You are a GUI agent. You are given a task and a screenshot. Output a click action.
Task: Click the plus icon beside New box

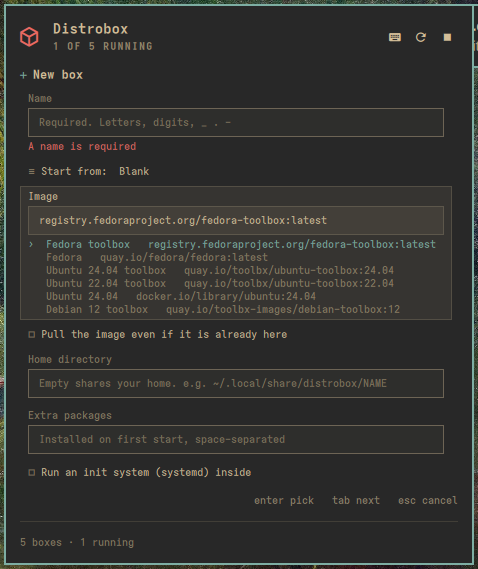click(23, 75)
